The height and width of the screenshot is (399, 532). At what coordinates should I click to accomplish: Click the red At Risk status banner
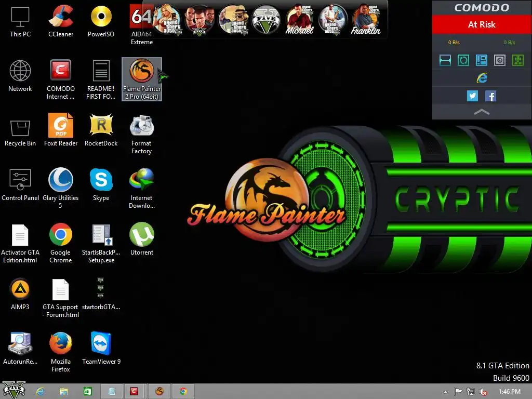point(482,24)
